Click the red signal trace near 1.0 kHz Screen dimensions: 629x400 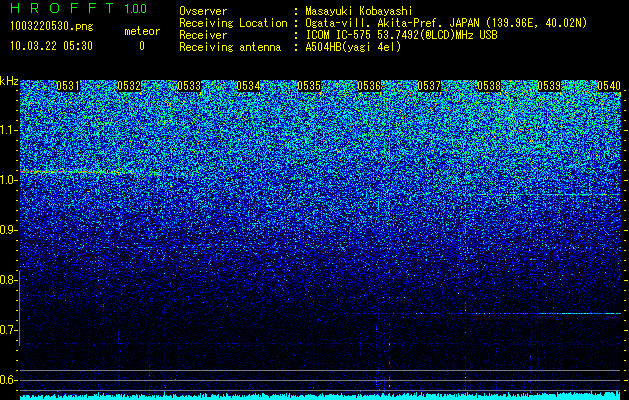76,172
